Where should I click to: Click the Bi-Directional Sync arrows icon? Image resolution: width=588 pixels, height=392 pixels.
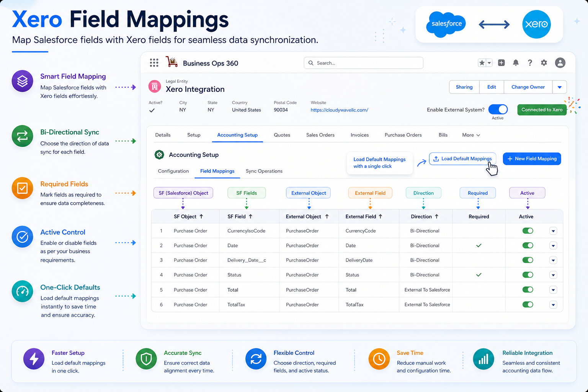point(22,136)
